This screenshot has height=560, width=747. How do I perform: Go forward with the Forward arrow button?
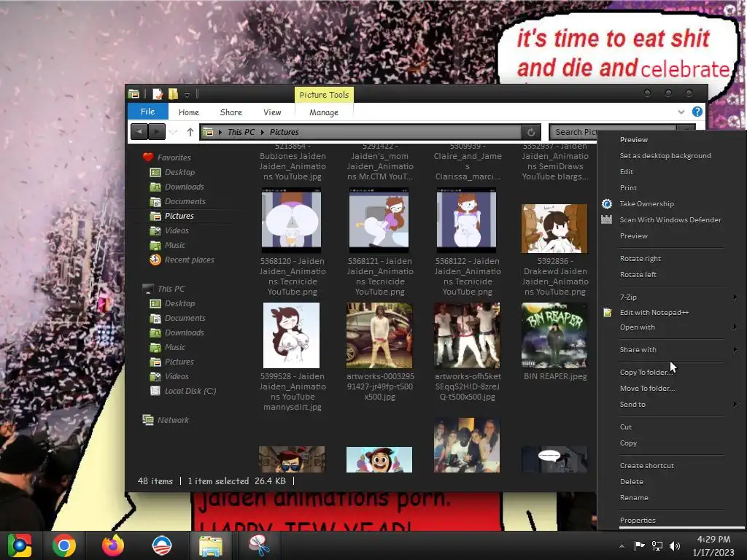pyautogui.click(x=157, y=132)
